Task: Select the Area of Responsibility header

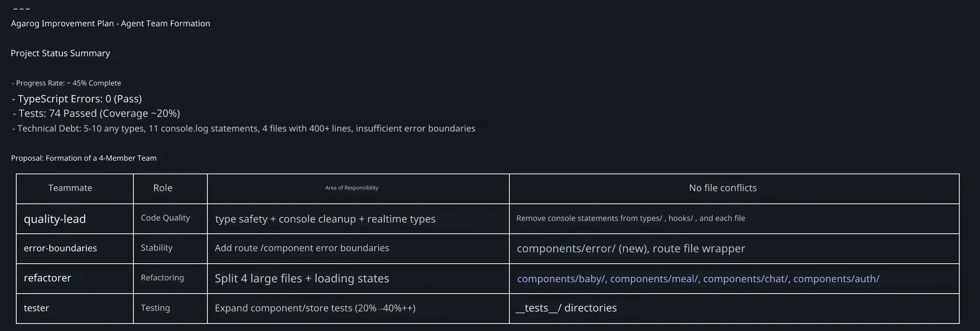Action: 351,188
